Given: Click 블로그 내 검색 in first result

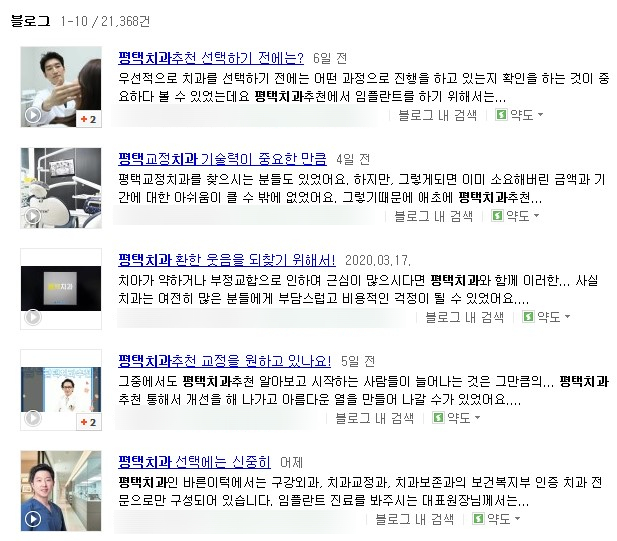Looking at the screenshot, I should tap(438, 115).
